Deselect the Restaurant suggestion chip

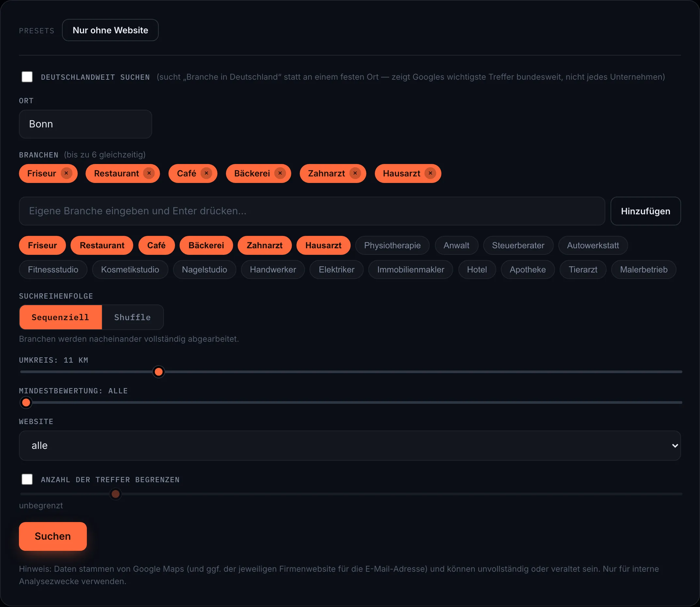[102, 245]
